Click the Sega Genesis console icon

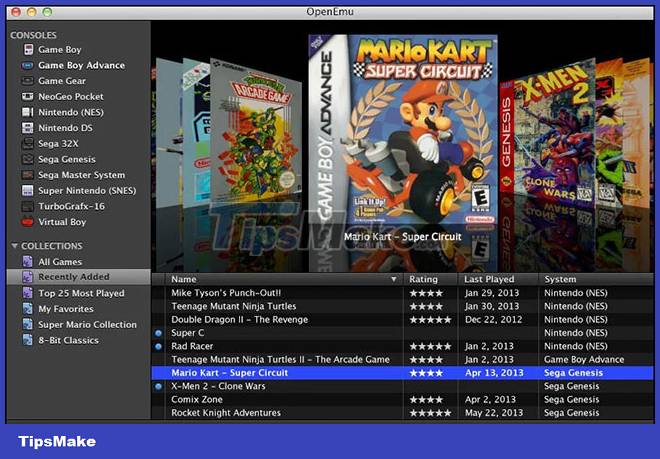(x=27, y=159)
